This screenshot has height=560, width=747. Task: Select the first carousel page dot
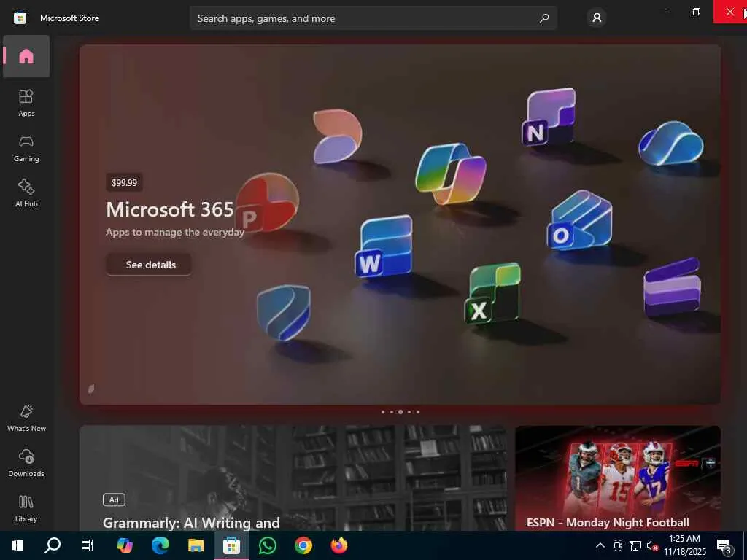tap(382, 412)
